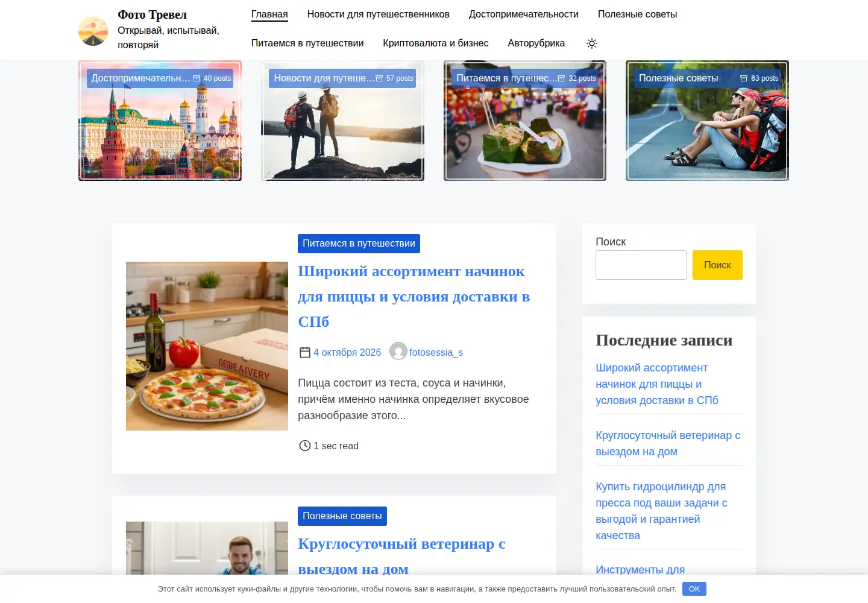Image resolution: width=868 pixels, height=603 pixels.
Task: Open the Полезные советы card with backpackers
Action: click(707, 121)
